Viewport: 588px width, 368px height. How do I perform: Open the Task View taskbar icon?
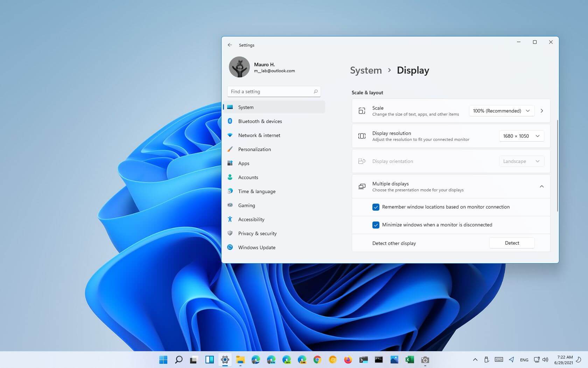click(194, 360)
